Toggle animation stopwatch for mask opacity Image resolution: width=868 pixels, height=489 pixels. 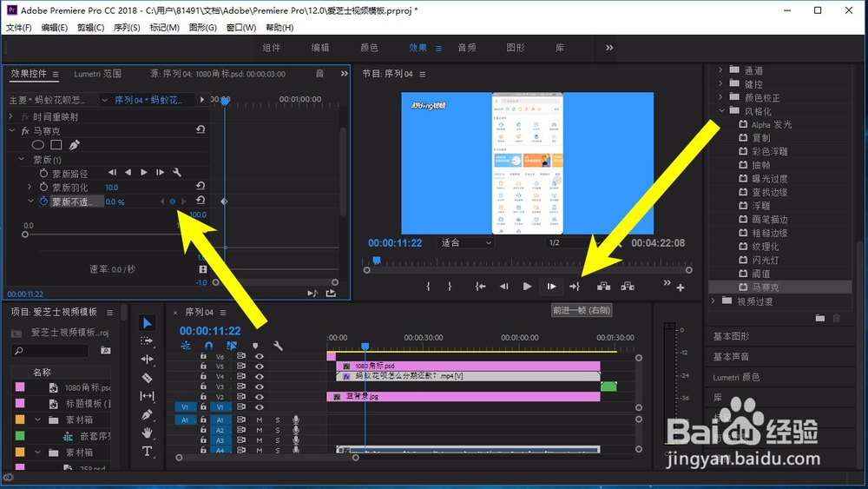point(43,202)
